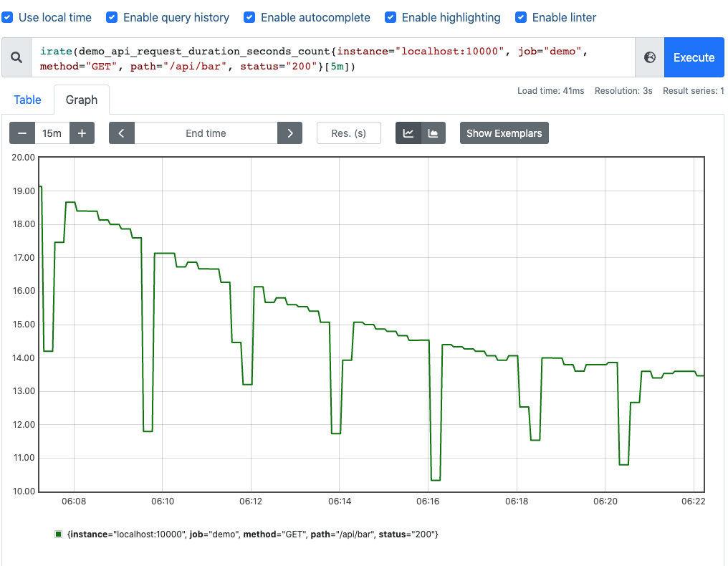Open the metrics explorer globe icon
728x566 pixels.
(x=649, y=57)
